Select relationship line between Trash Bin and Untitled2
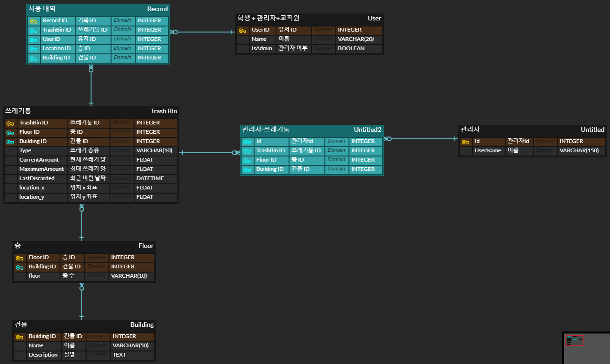 pos(209,152)
